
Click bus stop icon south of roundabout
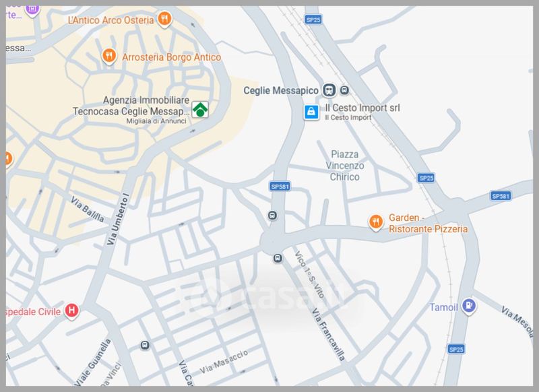278,258
